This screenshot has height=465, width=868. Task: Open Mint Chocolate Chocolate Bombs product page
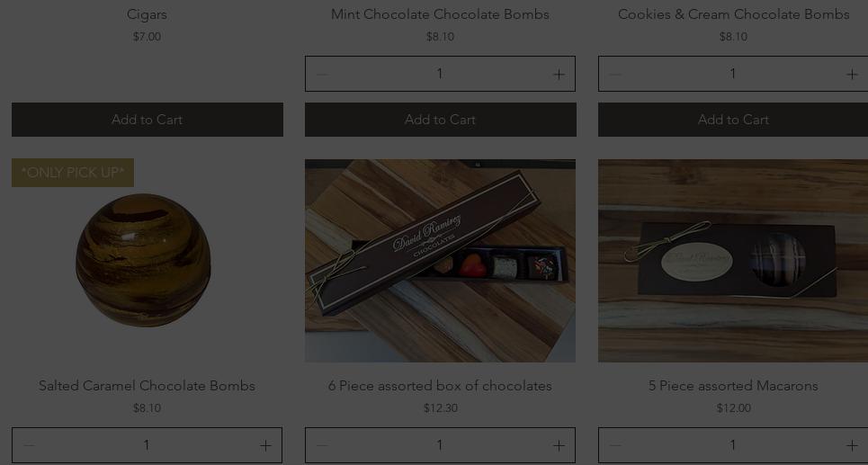point(440,14)
